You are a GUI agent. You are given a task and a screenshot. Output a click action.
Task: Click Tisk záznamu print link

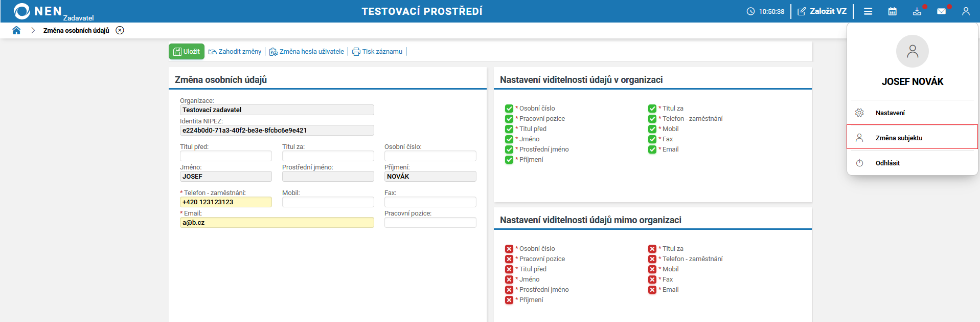[x=377, y=52]
